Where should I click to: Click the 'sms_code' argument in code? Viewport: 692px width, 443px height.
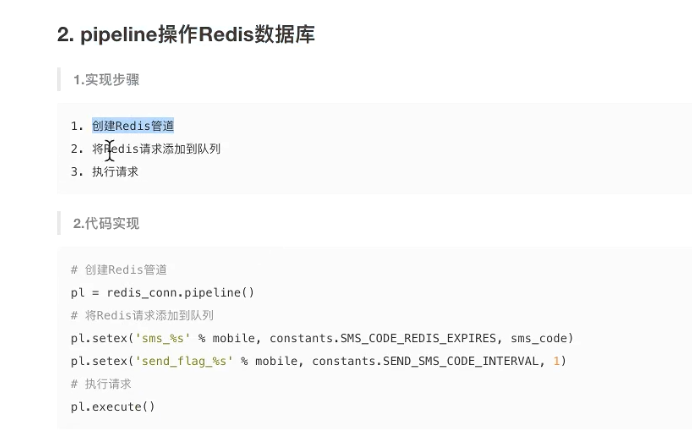coord(539,338)
